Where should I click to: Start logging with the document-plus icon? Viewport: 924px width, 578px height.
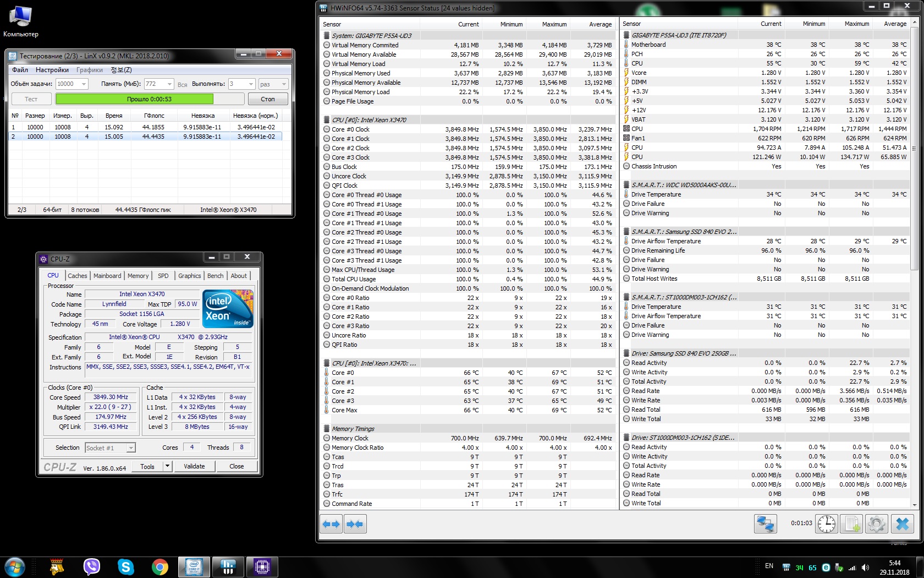click(x=852, y=524)
